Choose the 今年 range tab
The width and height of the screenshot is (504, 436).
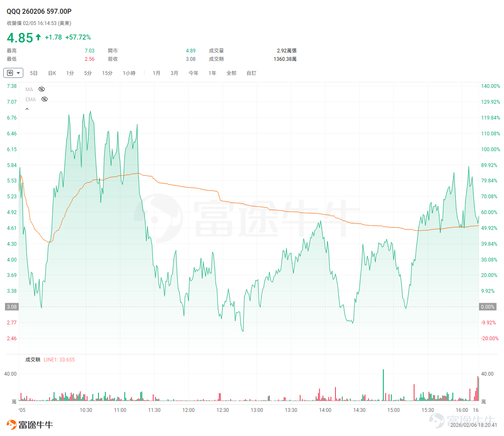(194, 73)
